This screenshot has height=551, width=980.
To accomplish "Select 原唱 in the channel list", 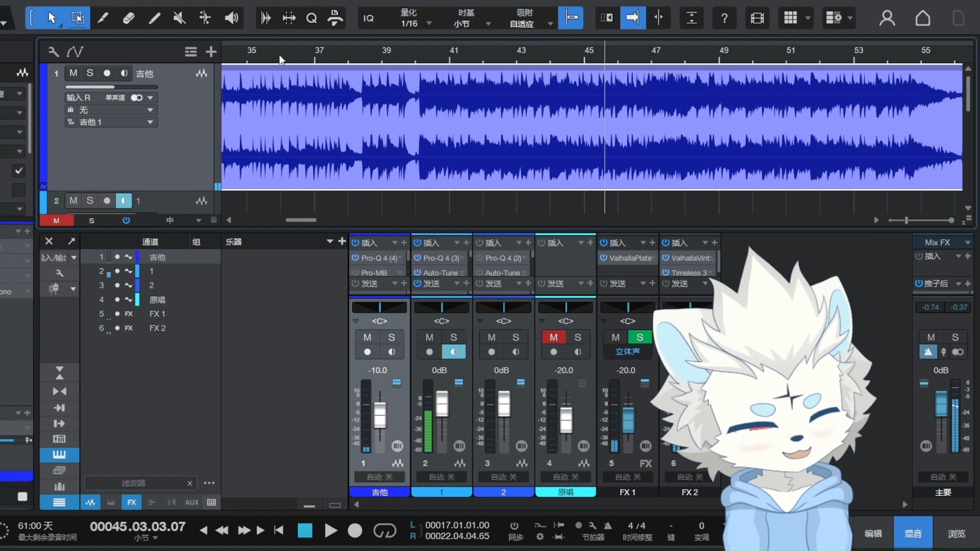I will [157, 299].
